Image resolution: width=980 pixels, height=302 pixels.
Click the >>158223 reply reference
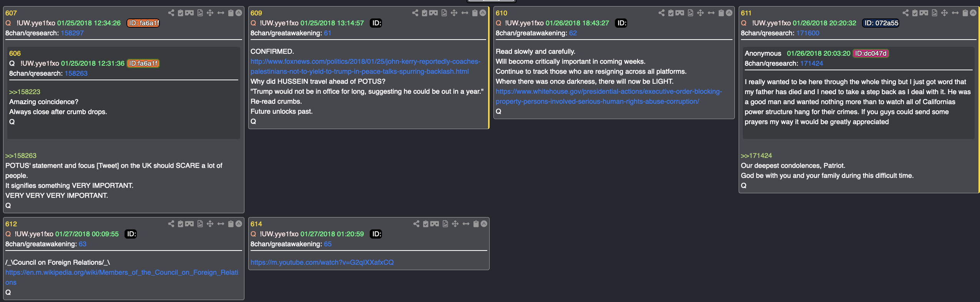tap(25, 92)
